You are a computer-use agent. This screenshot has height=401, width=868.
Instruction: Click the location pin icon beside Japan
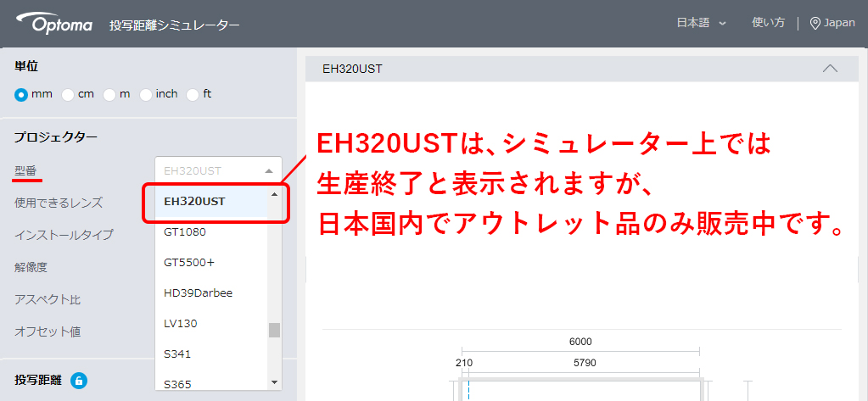[815, 23]
